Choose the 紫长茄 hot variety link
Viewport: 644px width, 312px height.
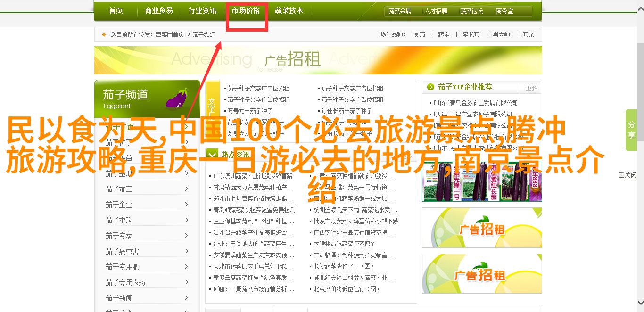point(471,35)
